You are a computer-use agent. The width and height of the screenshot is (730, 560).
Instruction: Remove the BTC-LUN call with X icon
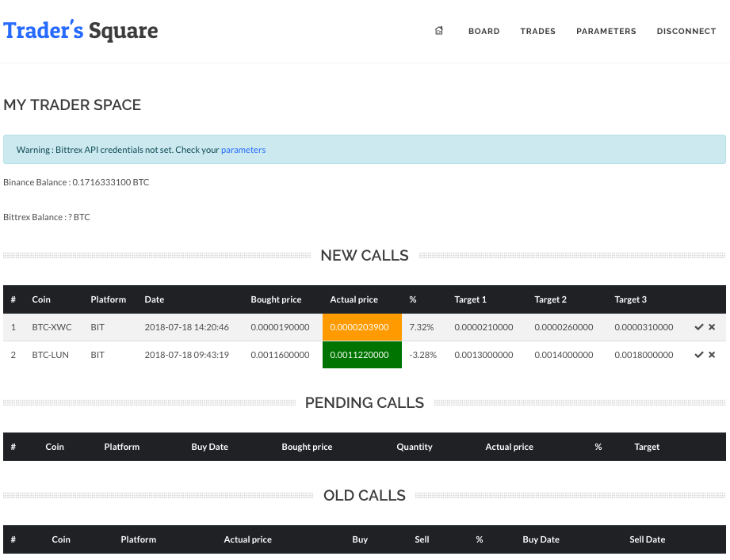[x=712, y=355]
